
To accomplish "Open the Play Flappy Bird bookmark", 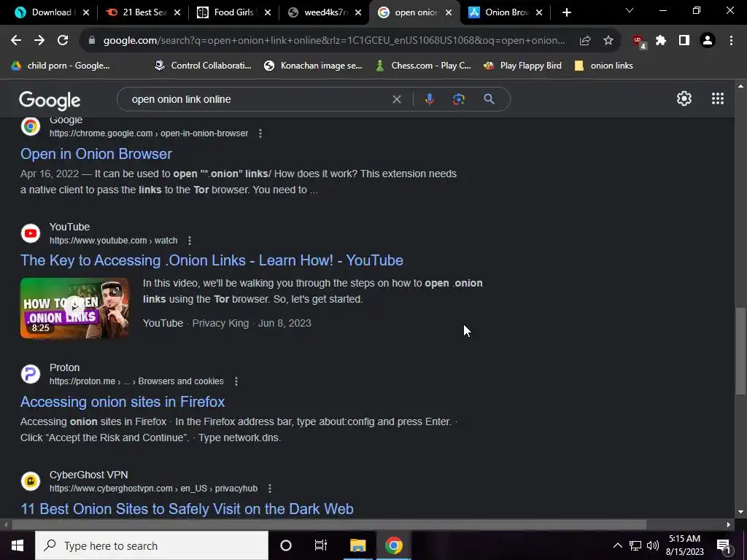I will tap(522, 66).
